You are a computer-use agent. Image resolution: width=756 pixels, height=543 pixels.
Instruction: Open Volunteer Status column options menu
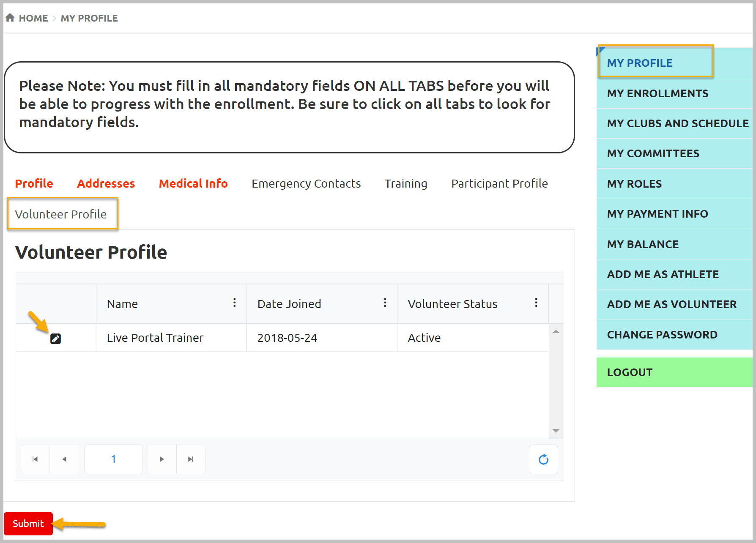pyautogui.click(x=536, y=303)
